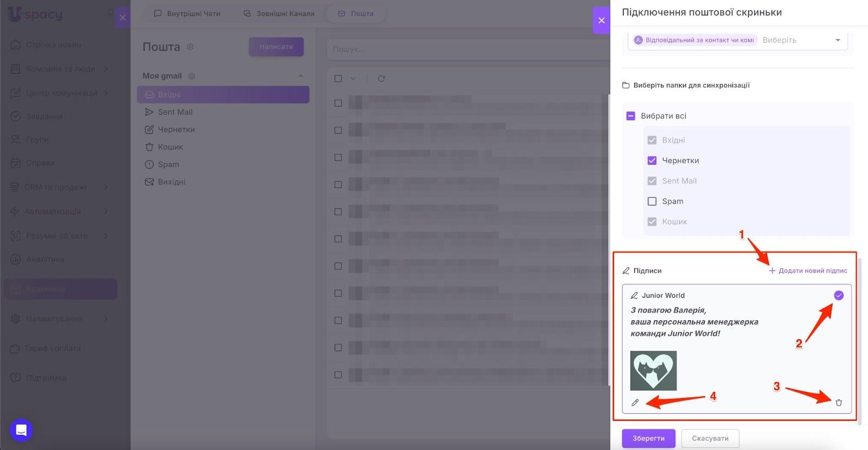Image resolution: width=868 pixels, height=450 pixels.
Task: Expand the Розумні об'єкти chevron
Action: click(106, 236)
